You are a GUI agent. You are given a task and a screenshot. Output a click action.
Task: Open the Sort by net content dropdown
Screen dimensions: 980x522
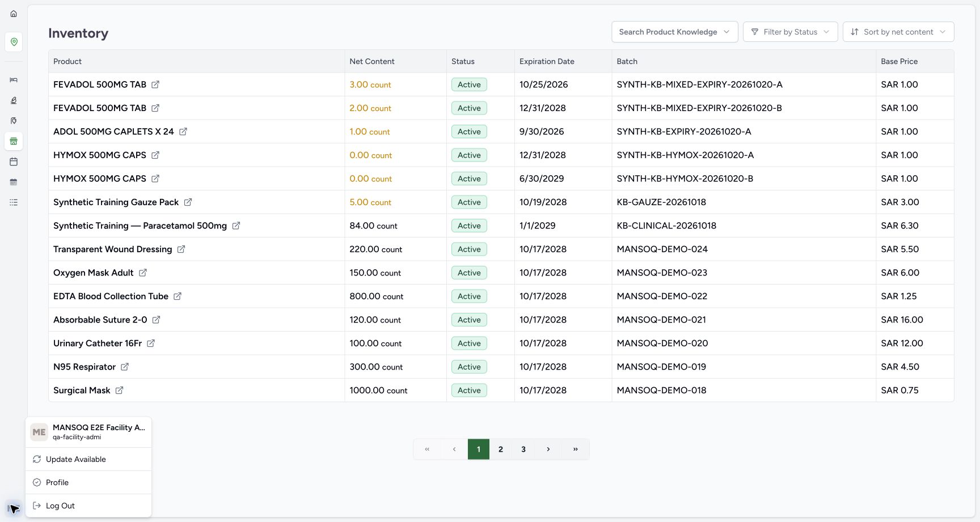(898, 32)
